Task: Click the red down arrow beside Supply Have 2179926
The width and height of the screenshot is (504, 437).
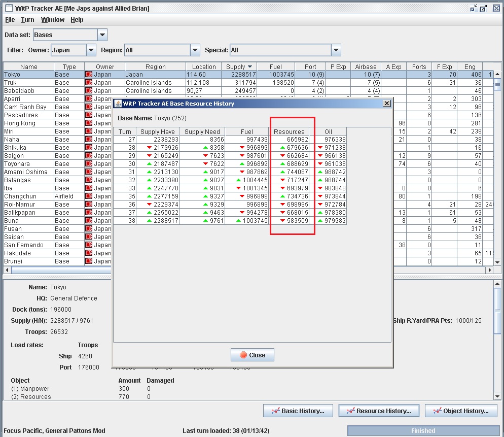Action: coord(149,148)
